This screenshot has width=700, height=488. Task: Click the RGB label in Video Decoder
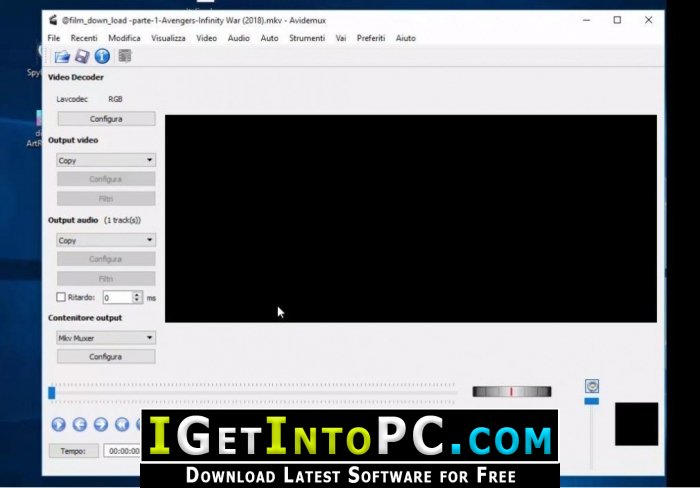(115, 99)
